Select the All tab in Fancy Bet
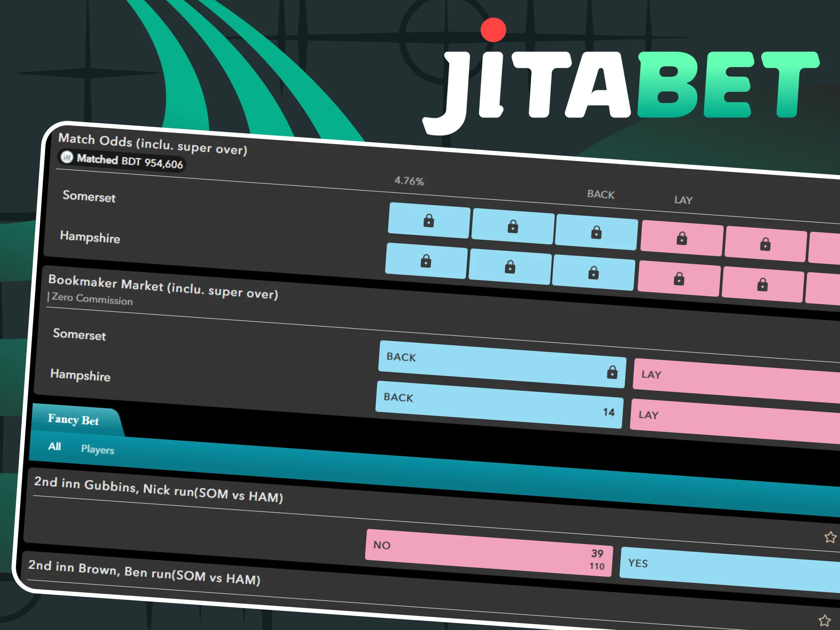 click(54, 447)
